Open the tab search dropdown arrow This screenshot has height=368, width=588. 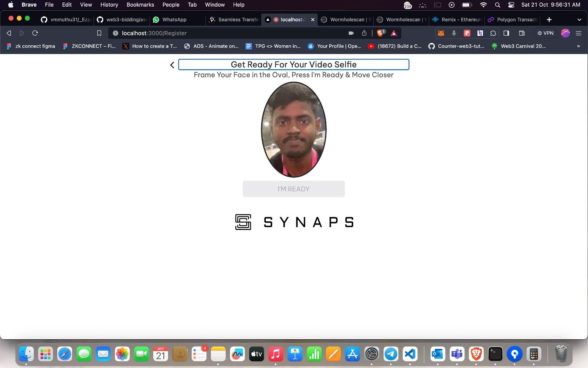click(x=580, y=20)
